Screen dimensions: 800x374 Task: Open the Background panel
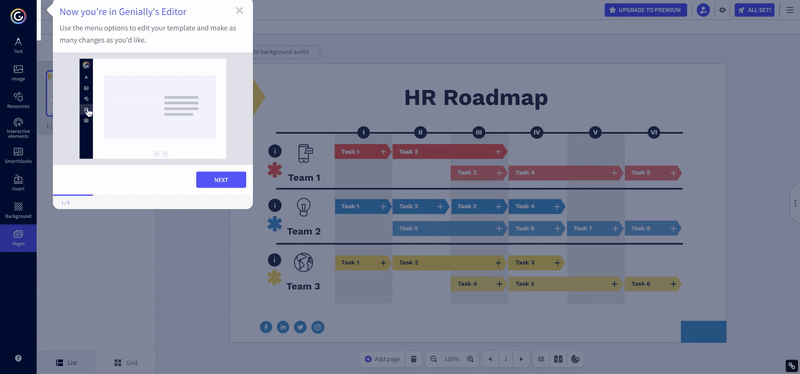(18, 210)
